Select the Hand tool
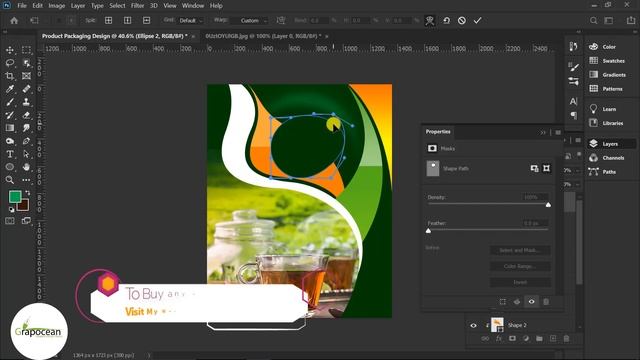640x360 pixels. [x=27, y=167]
